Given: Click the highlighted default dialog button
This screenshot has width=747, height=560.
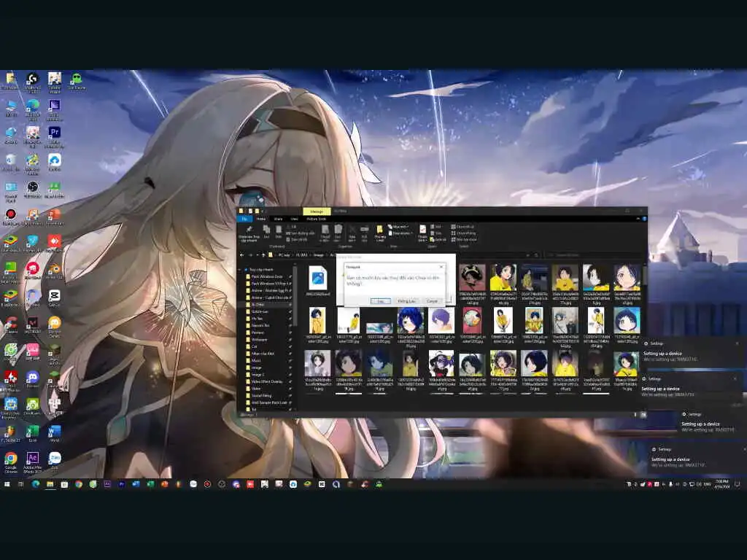Looking at the screenshot, I should tap(381, 301).
